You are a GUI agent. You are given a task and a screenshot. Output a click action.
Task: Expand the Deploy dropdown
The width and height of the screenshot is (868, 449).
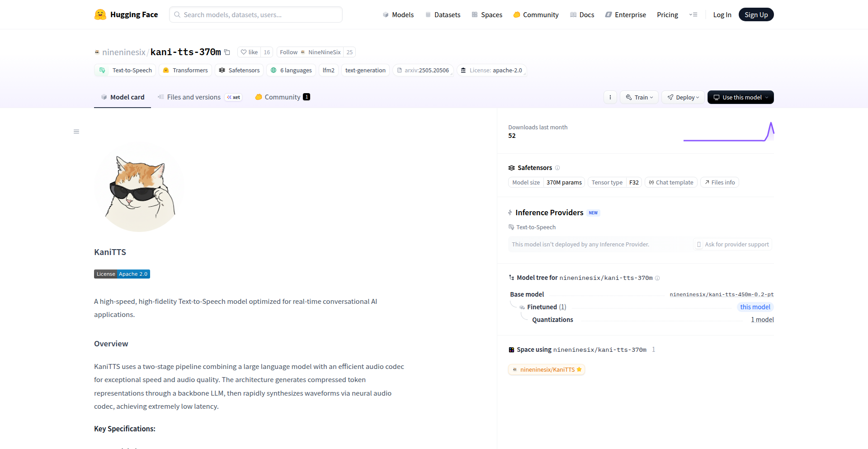(683, 97)
